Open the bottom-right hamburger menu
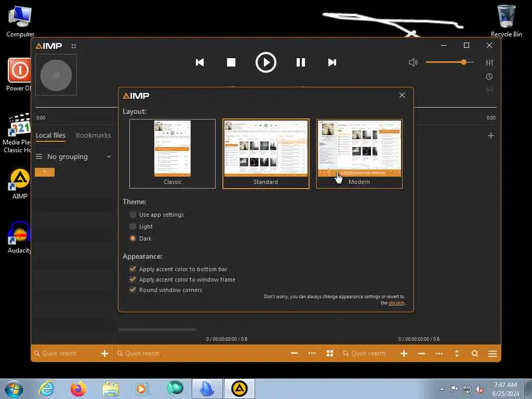 click(493, 353)
